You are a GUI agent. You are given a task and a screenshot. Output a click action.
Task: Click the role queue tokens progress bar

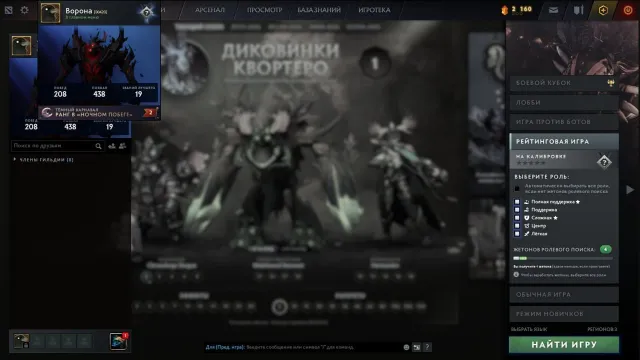pyautogui.click(x=563, y=258)
